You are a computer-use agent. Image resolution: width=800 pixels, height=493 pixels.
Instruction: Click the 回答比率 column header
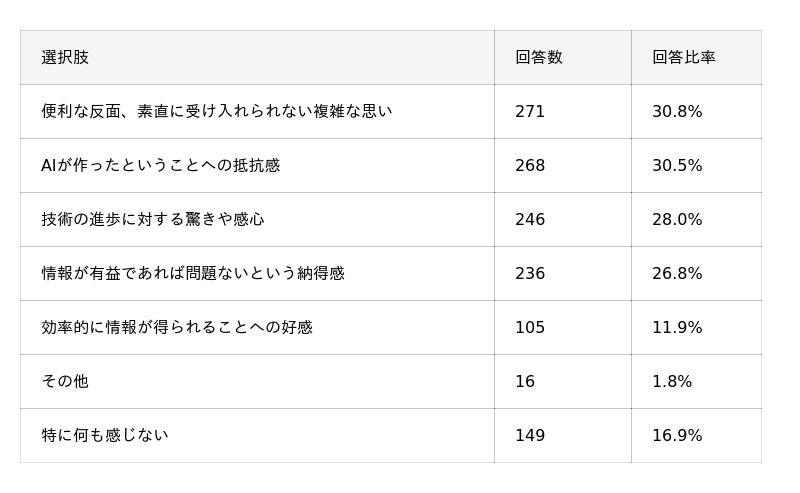point(684,57)
